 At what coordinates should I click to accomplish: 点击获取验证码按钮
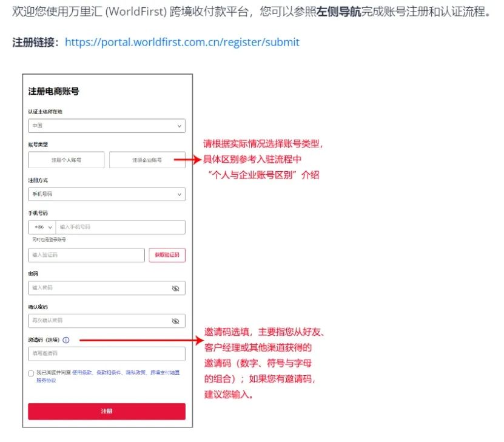[x=167, y=255]
